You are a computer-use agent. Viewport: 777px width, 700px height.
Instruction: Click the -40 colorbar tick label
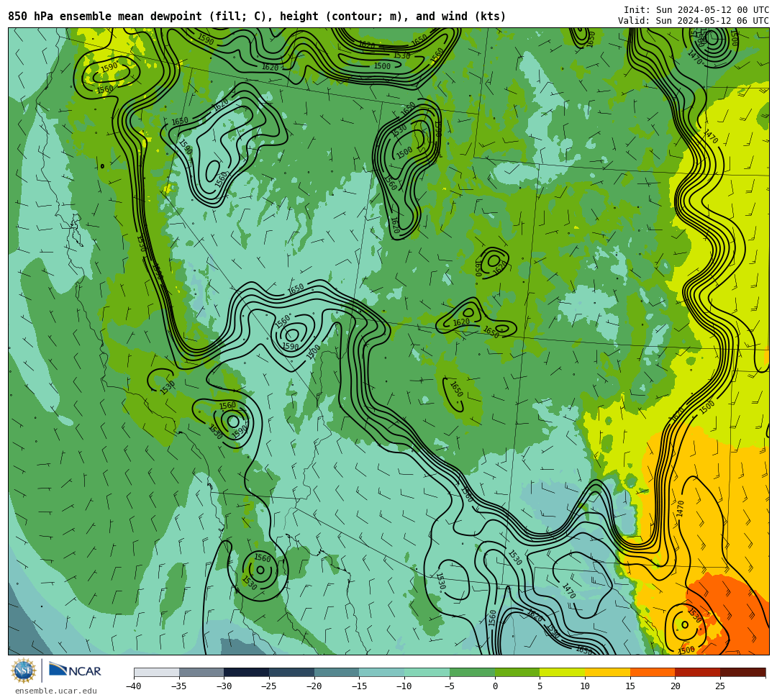pyautogui.click(x=134, y=686)
